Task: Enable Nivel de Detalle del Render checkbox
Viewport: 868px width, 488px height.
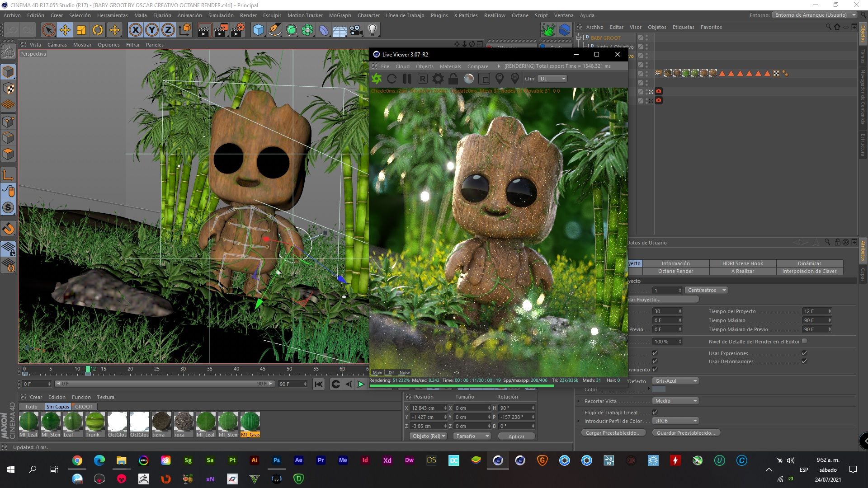Action: [x=804, y=341]
